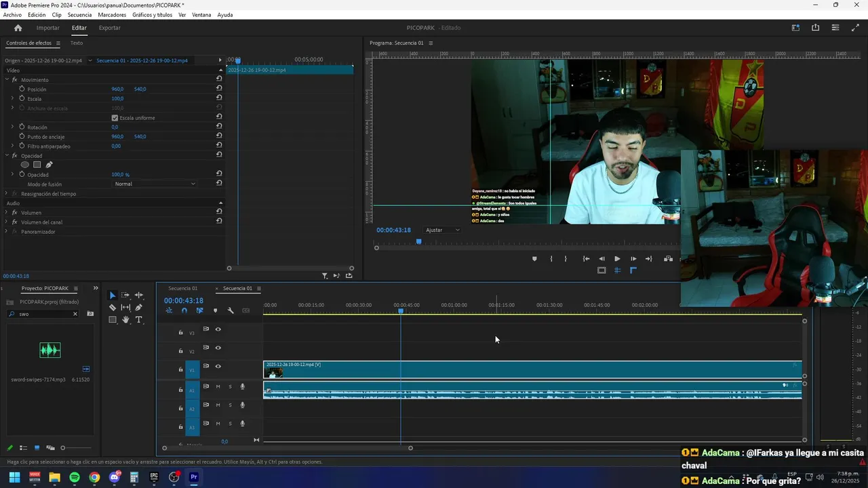The image size is (868, 488).
Task: Add a marker in the timeline header
Action: (x=216, y=310)
